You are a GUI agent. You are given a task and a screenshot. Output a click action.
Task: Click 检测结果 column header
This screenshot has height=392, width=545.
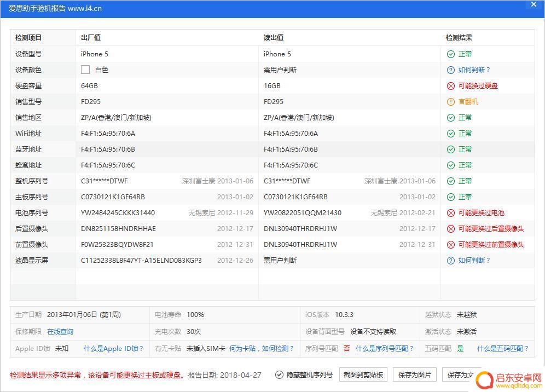click(459, 38)
